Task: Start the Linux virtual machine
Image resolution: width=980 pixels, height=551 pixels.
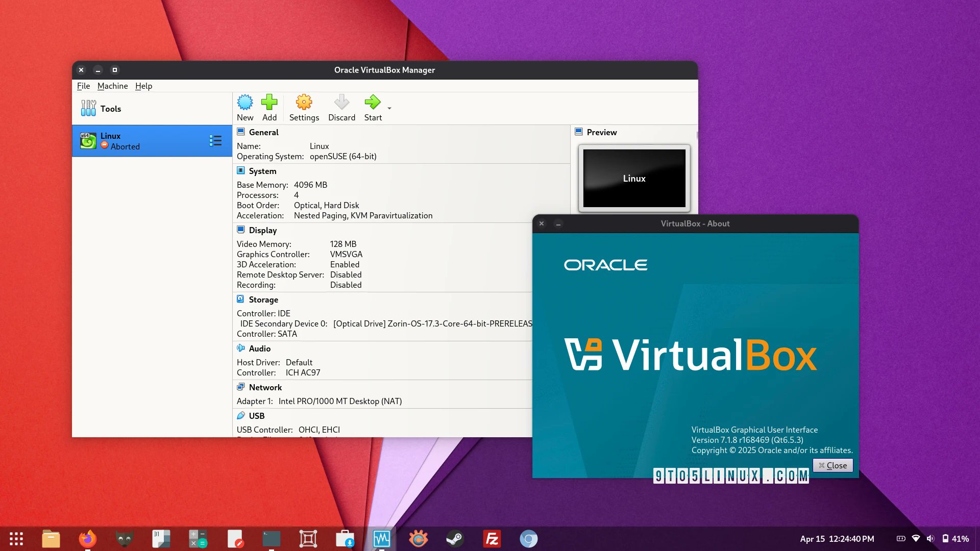Action: click(x=373, y=106)
